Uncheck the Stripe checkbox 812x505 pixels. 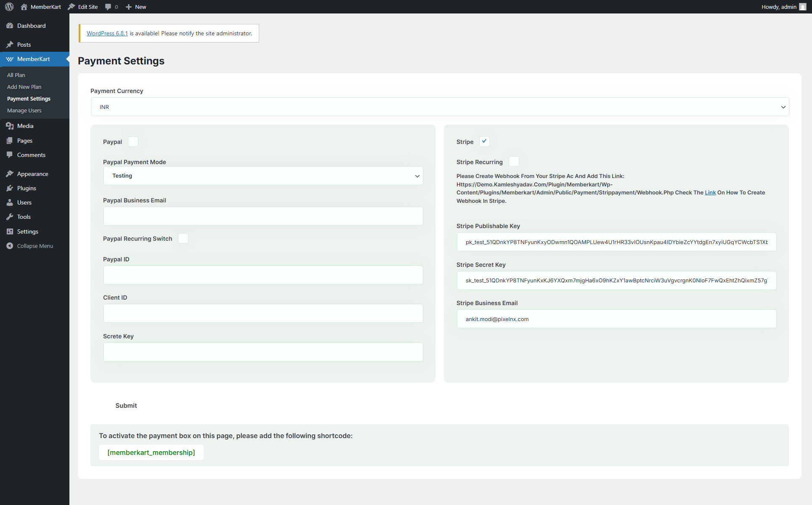484,142
